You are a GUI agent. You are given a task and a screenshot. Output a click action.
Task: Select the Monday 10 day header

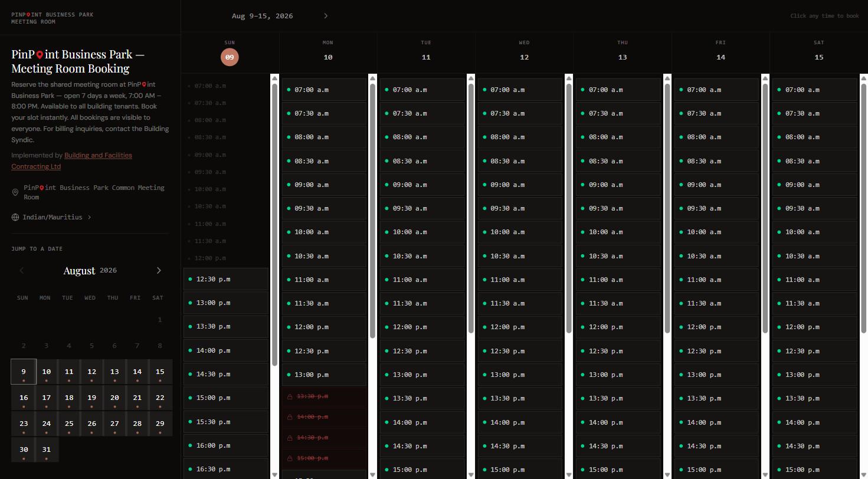click(x=328, y=51)
